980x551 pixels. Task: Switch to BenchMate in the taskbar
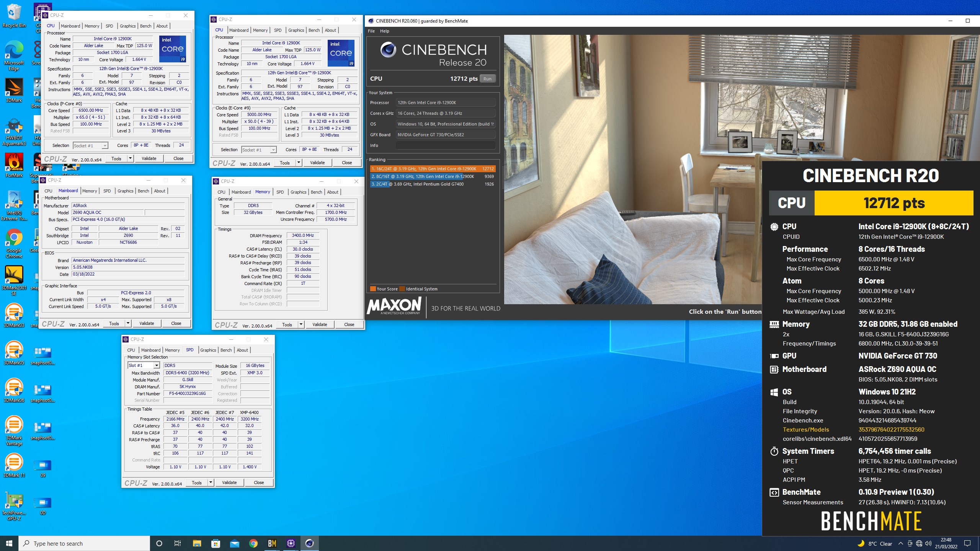pos(272,543)
